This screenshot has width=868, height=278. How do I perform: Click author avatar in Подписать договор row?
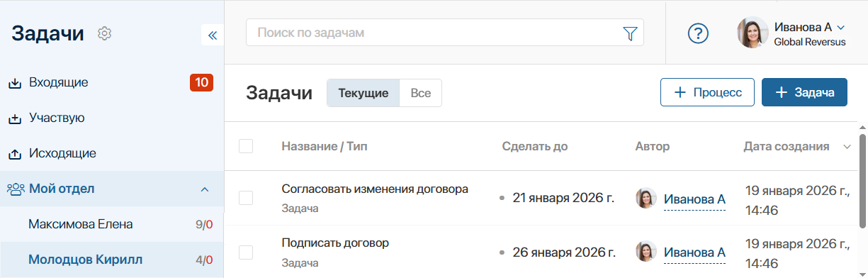(646, 252)
